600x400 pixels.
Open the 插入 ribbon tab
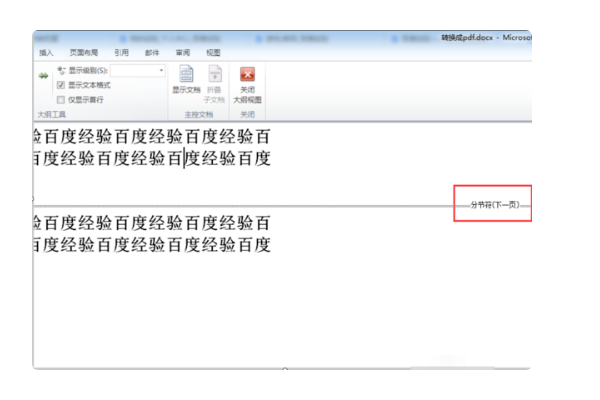click(x=46, y=52)
